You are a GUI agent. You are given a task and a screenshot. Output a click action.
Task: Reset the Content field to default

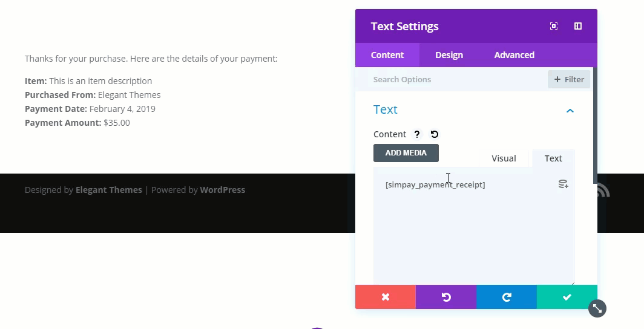(x=435, y=134)
